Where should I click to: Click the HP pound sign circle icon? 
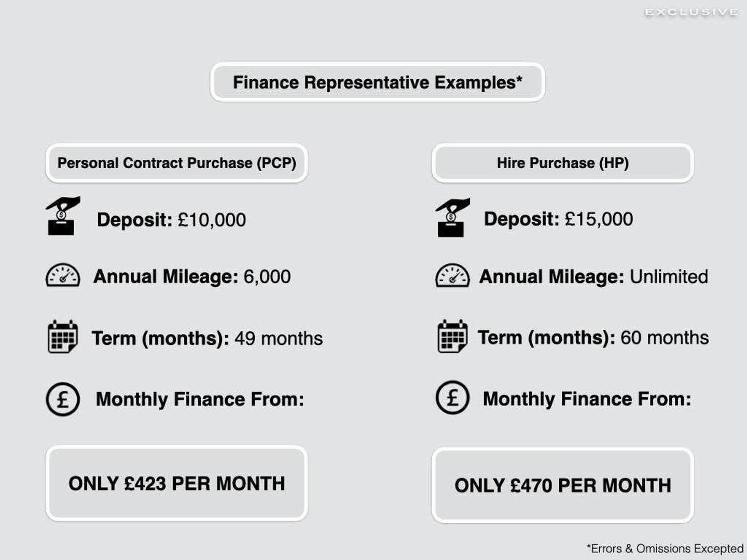pos(452,398)
